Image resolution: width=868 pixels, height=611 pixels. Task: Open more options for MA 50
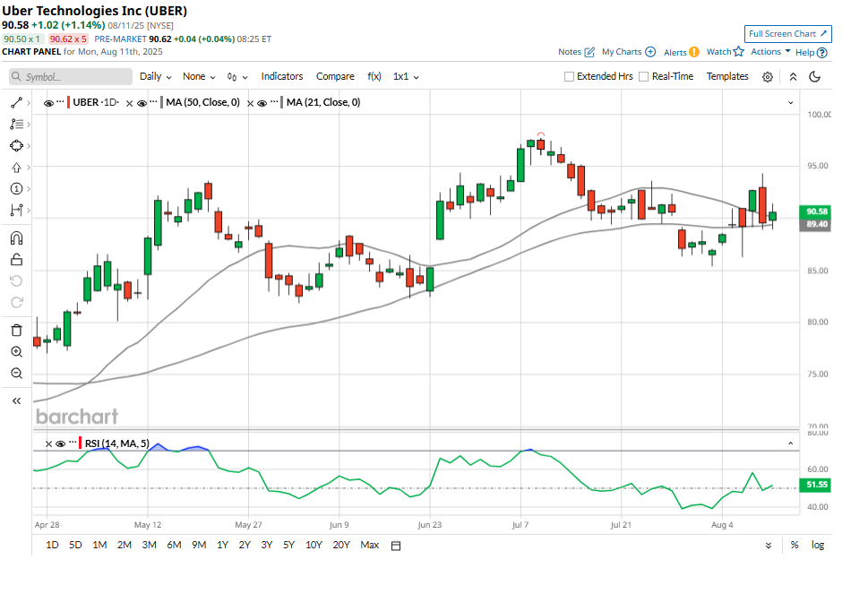(x=153, y=102)
